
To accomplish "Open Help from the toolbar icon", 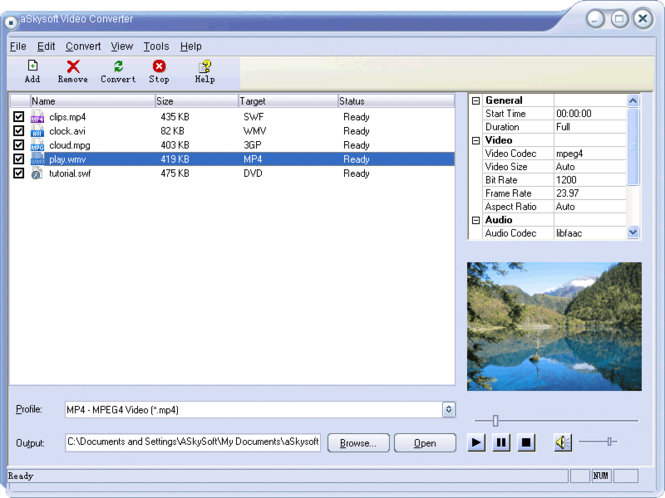I will (205, 71).
